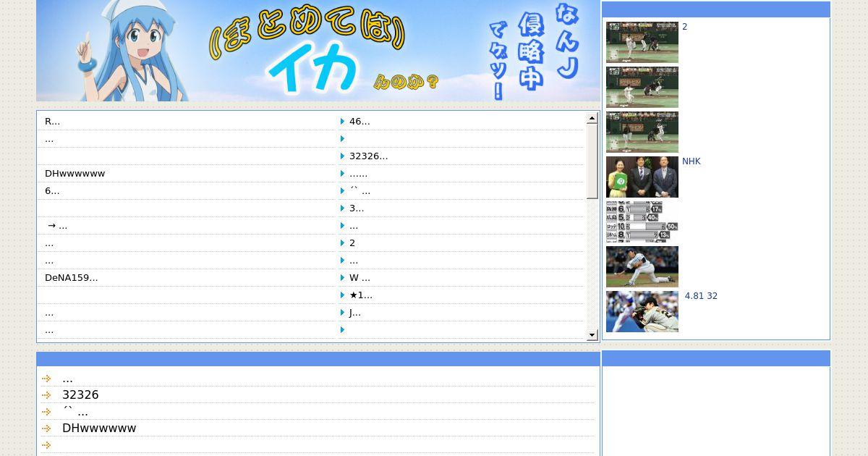868x456 pixels.
Task: Open the 'W ...' headline
Action: coord(359,278)
